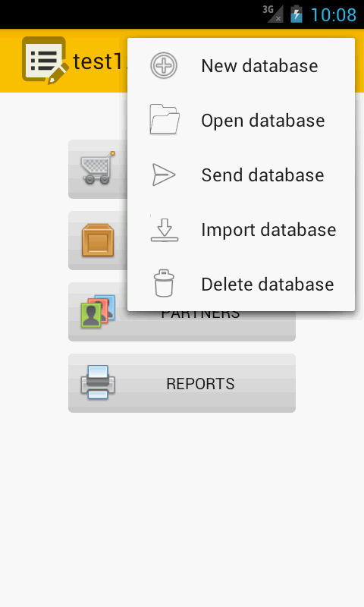364x607 pixels.
Task: Click the app list-and-pencil logo icon
Action: point(45,61)
